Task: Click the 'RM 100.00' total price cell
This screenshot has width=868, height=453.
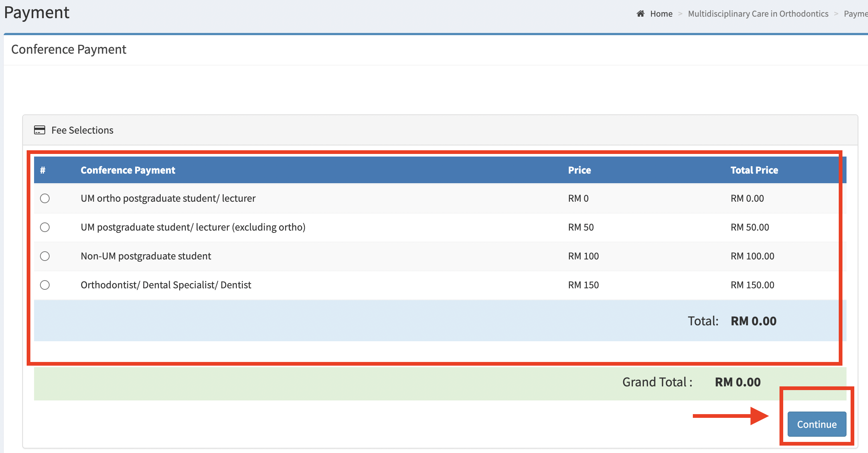Action: click(752, 256)
